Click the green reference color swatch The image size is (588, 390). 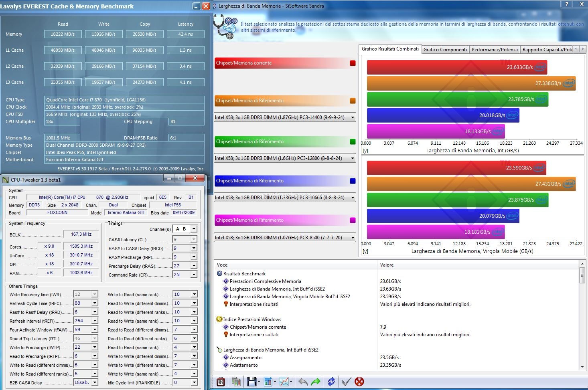pyautogui.click(x=353, y=141)
